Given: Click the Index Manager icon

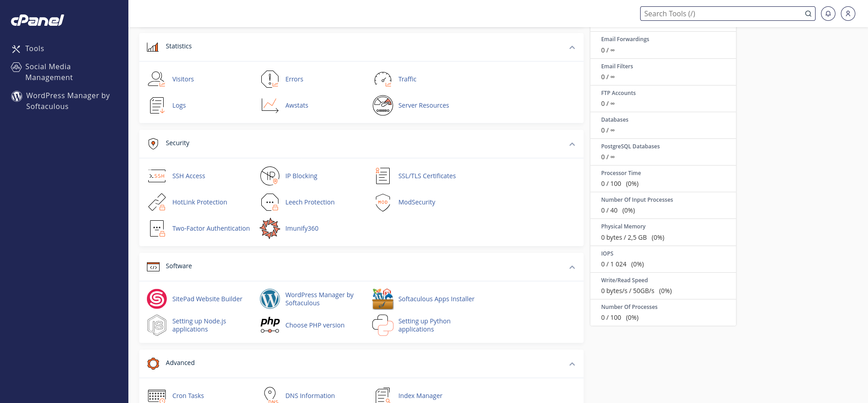Looking at the screenshot, I should [x=383, y=395].
